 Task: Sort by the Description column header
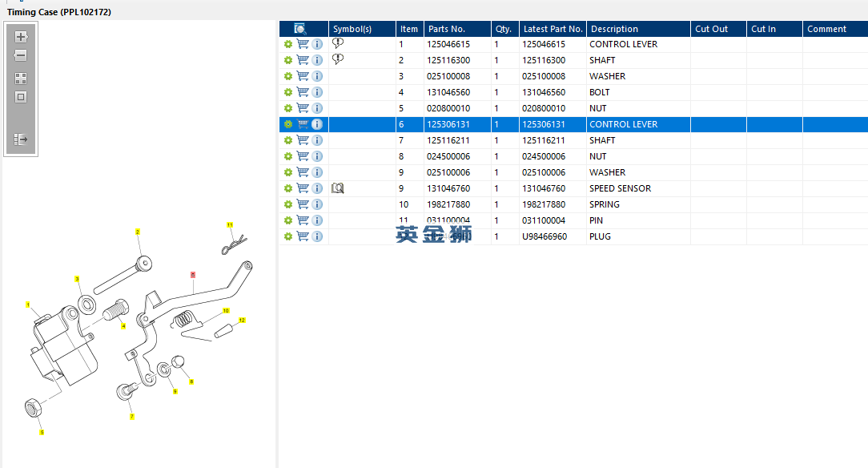638,29
